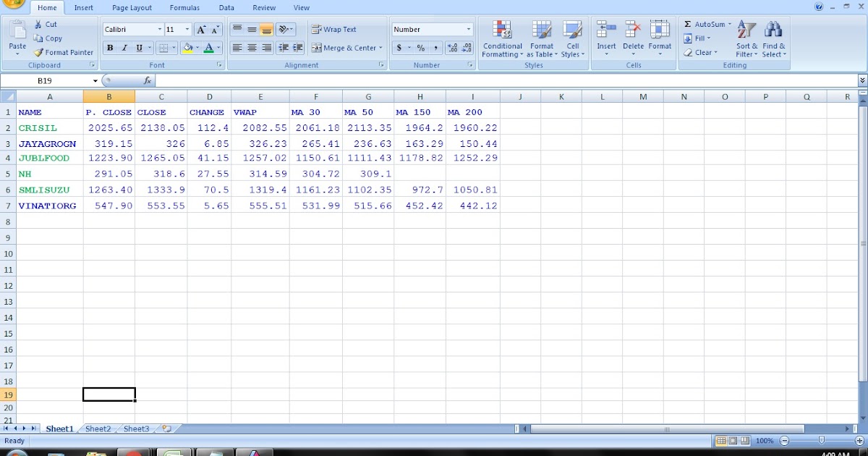Open Cell Styles gallery
Screen dimensions: 868x456
click(572, 39)
